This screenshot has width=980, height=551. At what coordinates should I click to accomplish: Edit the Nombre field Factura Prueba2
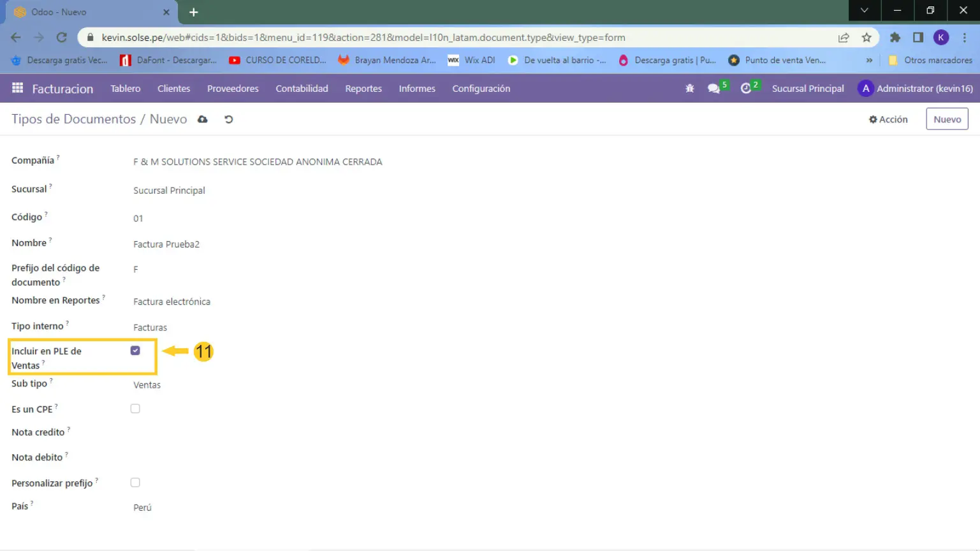[x=166, y=244]
